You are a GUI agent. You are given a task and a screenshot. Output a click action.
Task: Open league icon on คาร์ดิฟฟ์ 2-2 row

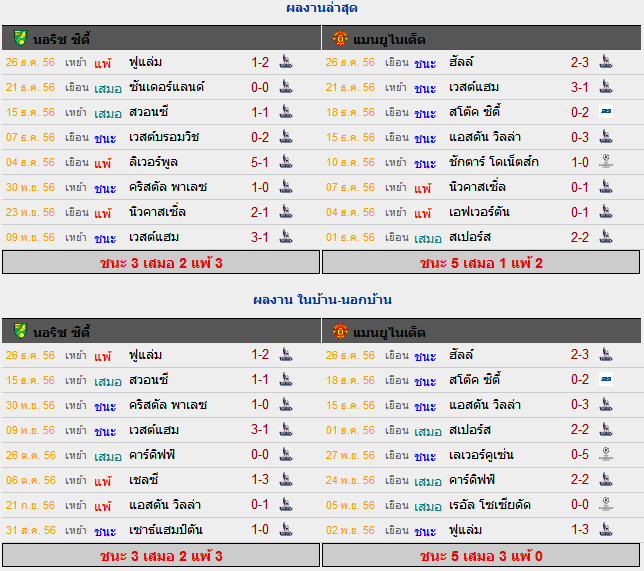point(606,479)
